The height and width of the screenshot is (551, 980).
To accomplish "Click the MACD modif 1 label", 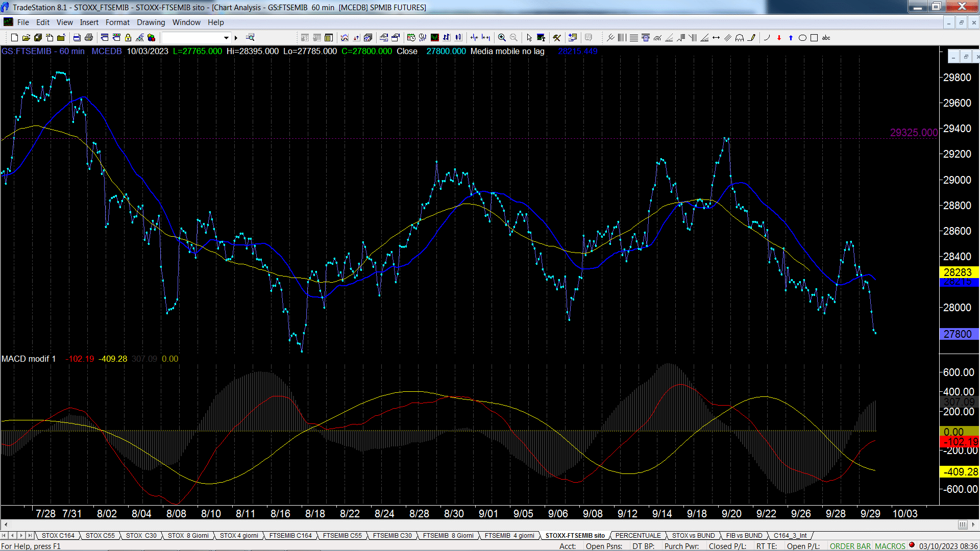I will point(29,359).
